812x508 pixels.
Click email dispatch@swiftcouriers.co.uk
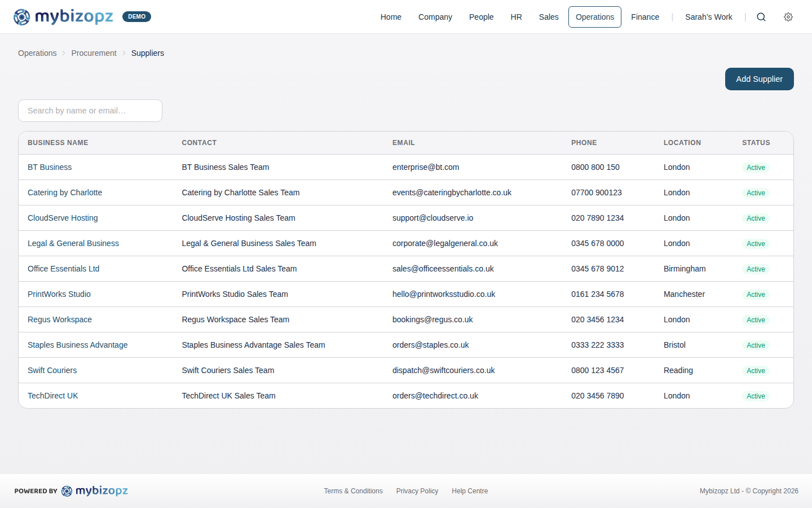click(444, 370)
